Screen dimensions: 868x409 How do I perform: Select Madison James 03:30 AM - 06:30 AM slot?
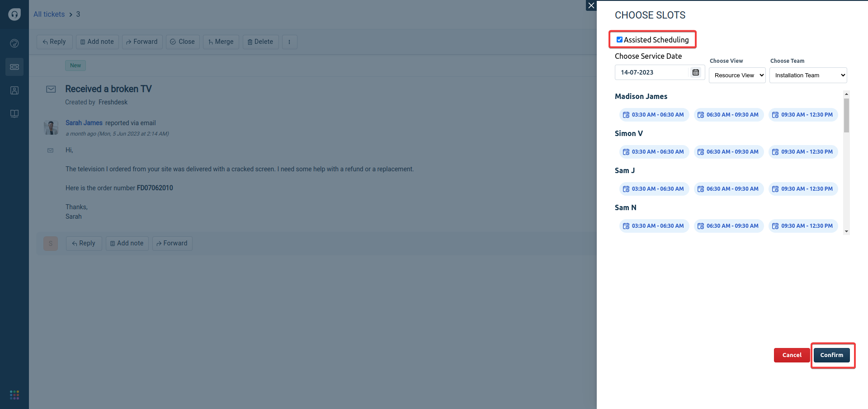654,115
